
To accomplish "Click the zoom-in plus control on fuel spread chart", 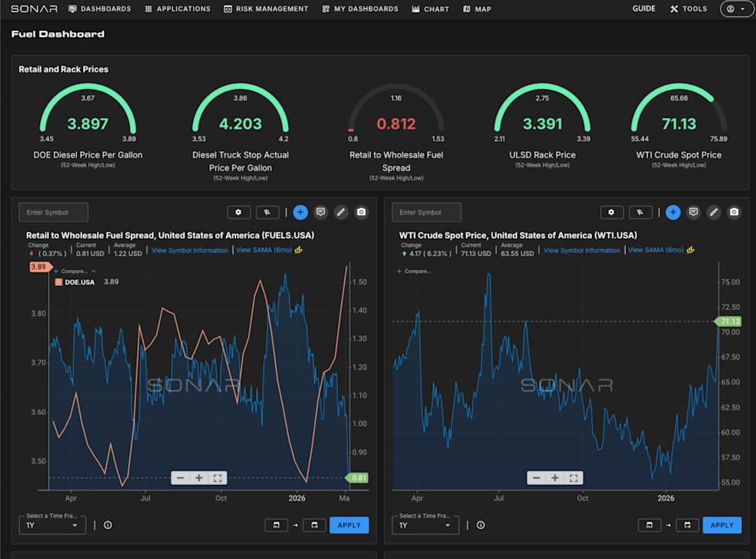I will (x=199, y=477).
